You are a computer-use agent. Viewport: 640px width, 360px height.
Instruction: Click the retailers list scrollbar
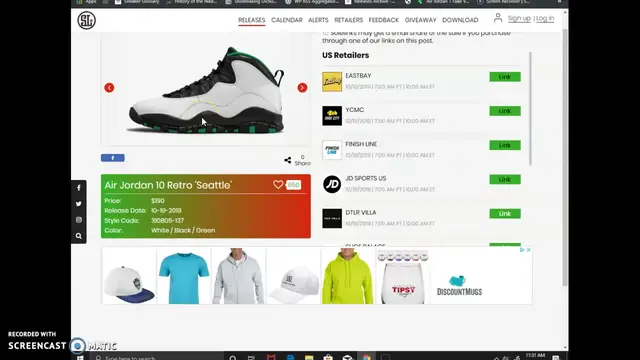pos(531,109)
